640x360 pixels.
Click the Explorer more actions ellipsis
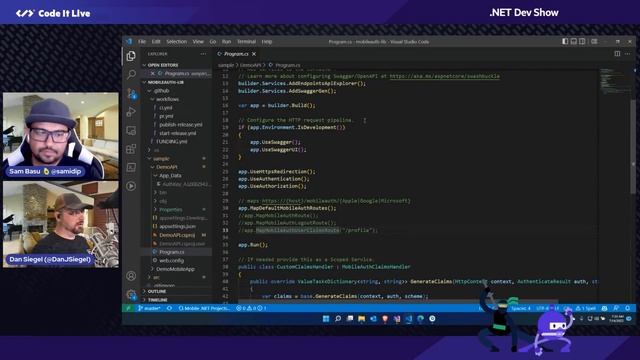203,54
